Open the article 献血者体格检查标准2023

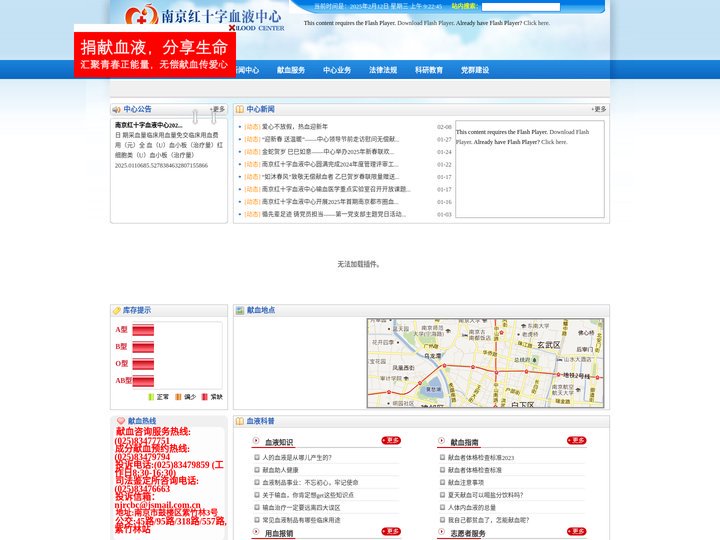pyautogui.click(x=481, y=458)
